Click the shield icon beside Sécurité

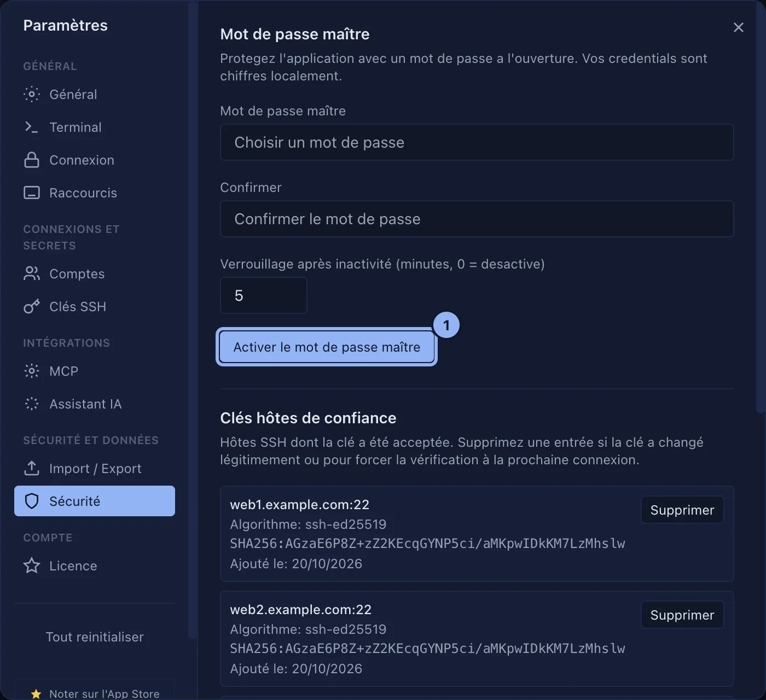tap(32, 501)
